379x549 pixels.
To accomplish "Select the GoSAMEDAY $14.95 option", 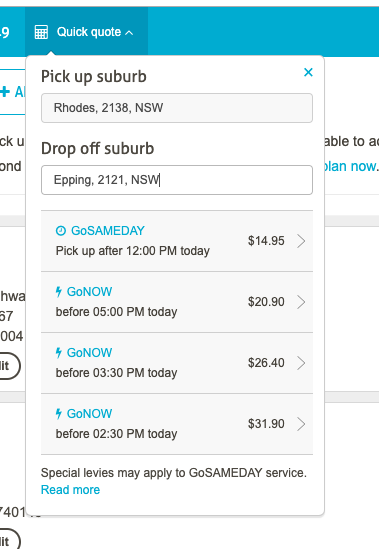I will click(177, 241).
